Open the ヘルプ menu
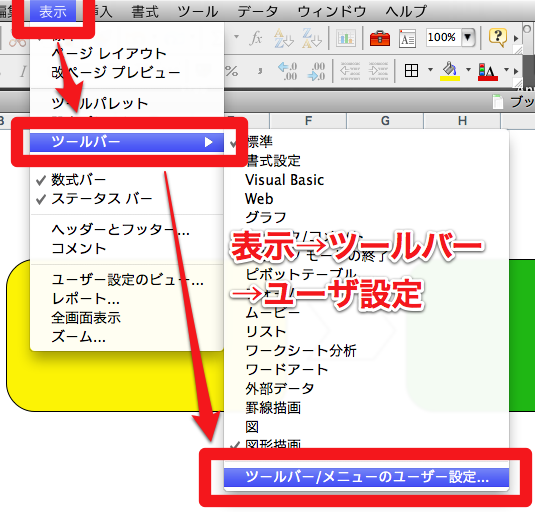 click(406, 12)
